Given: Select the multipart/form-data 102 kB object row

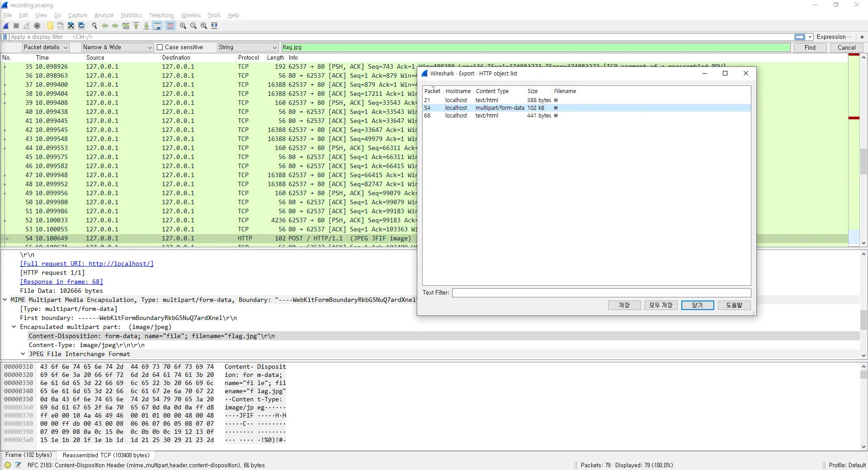Looking at the screenshot, I should (586, 108).
